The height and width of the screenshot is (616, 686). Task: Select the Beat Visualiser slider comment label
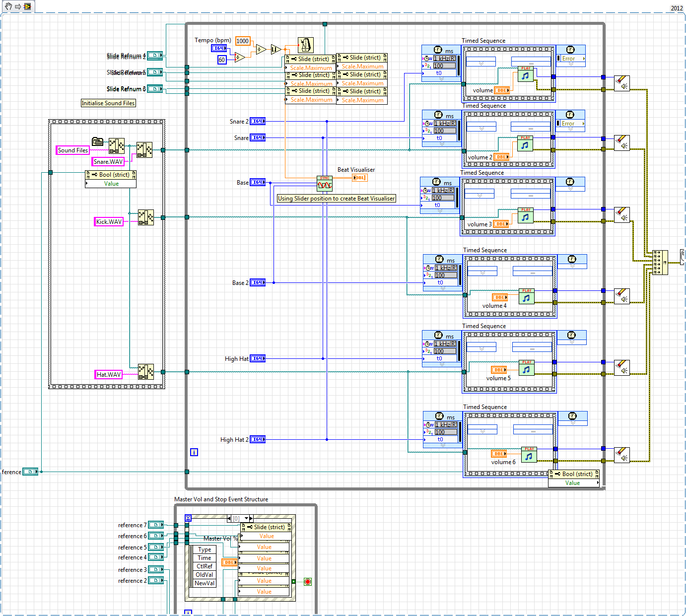pyautogui.click(x=337, y=199)
